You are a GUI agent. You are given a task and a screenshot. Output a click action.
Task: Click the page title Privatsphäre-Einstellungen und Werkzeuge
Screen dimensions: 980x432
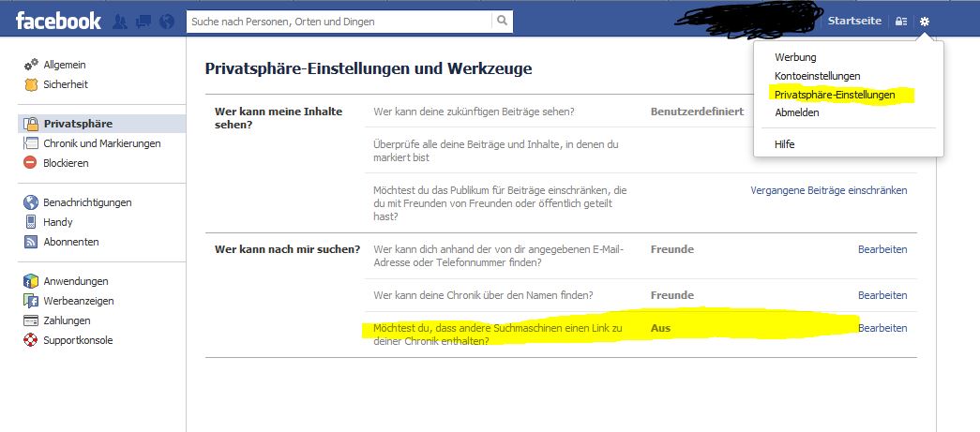click(369, 68)
